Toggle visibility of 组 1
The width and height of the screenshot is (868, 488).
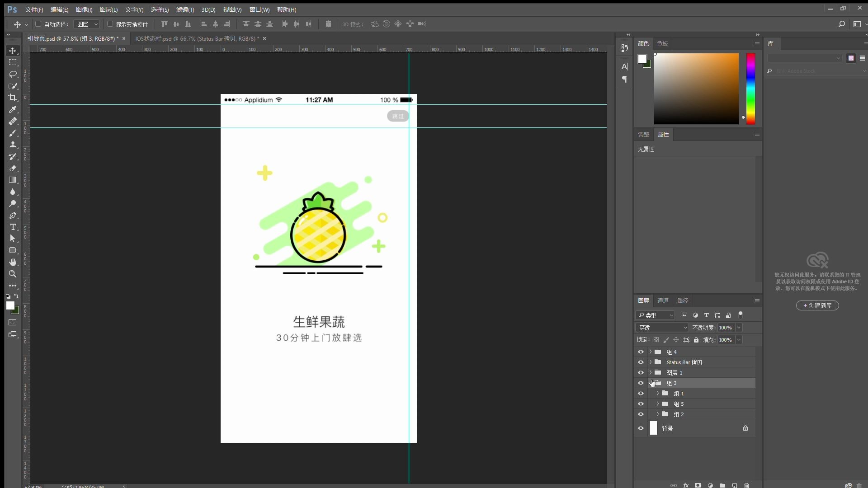(641, 393)
